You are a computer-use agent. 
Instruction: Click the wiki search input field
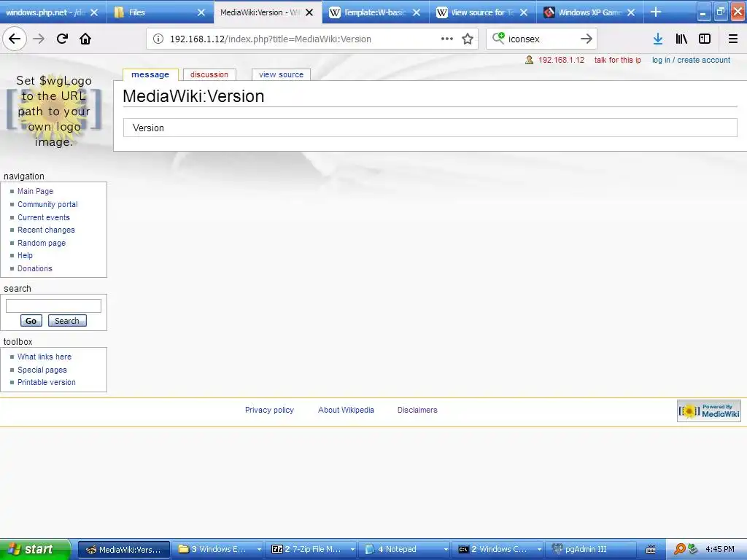pyautogui.click(x=53, y=306)
